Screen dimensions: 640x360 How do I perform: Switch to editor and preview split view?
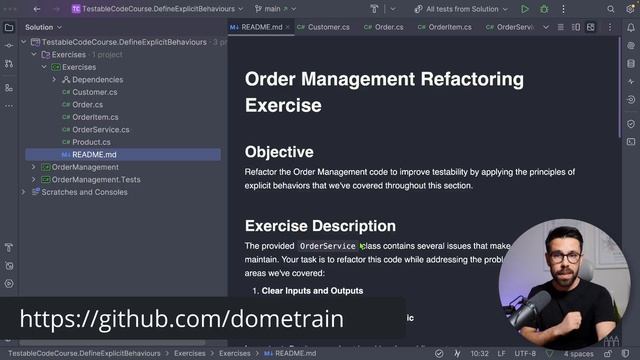click(576, 27)
